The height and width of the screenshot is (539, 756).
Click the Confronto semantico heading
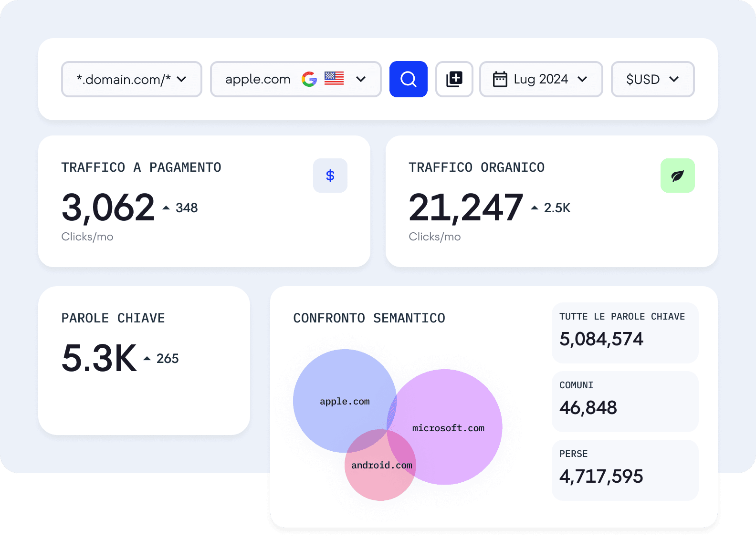(x=369, y=318)
